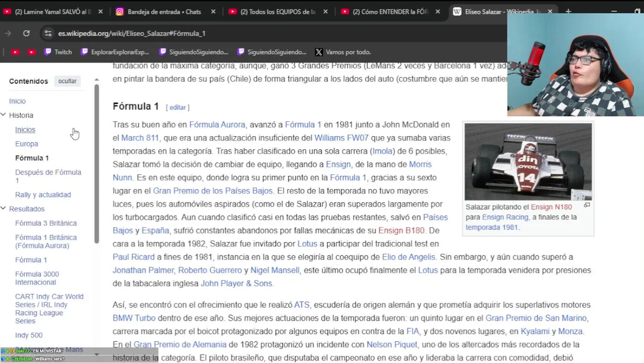
Task: Jump to Rally y actualidad section
Action: 43,195
